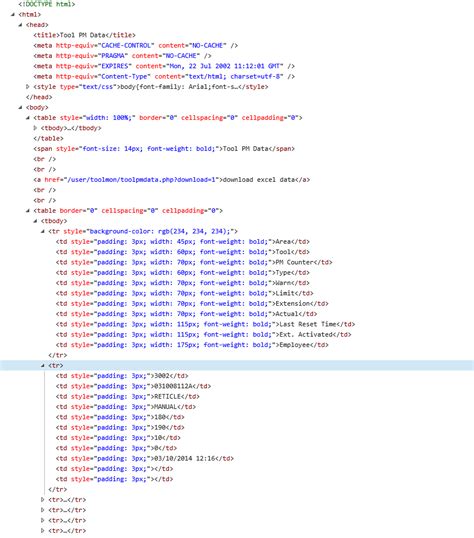Select the td line containing Extension
474x538 pixels.
click(x=192, y=303)
